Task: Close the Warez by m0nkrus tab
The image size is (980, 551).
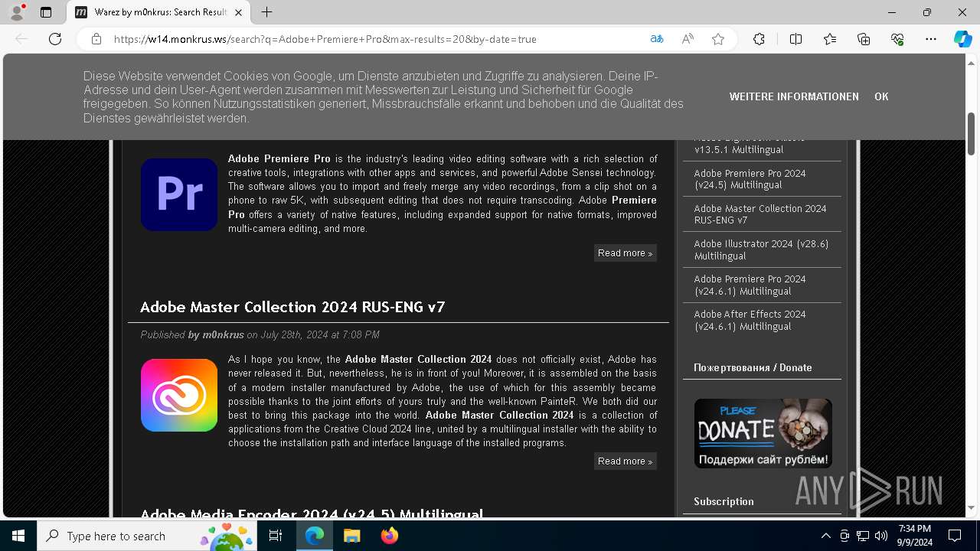Action: click(239, 12)
